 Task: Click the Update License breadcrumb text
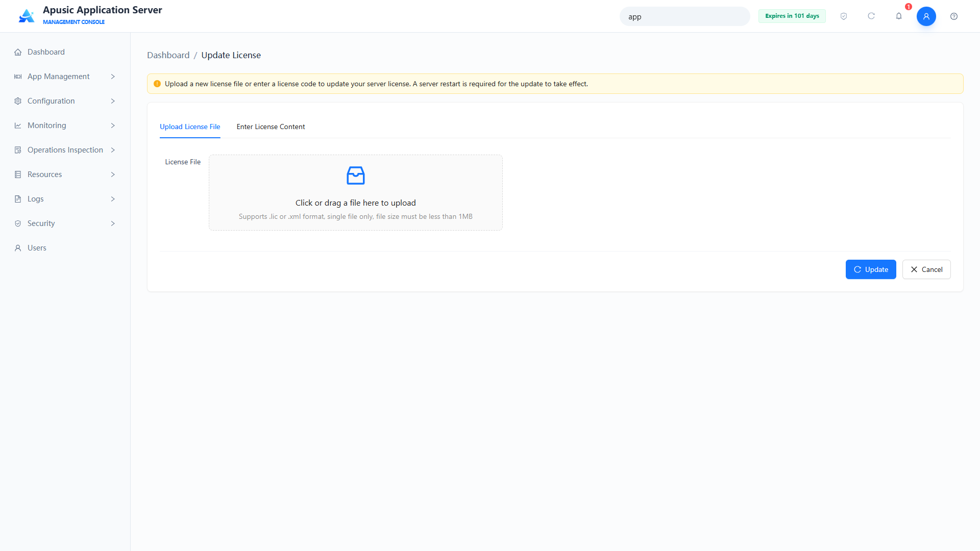[x=231, y=55]
